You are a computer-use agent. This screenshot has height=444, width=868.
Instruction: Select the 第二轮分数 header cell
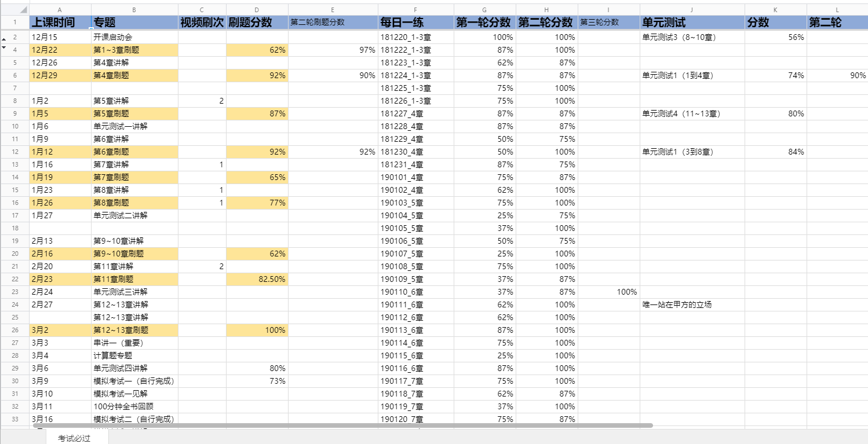(x=546, y=23)
